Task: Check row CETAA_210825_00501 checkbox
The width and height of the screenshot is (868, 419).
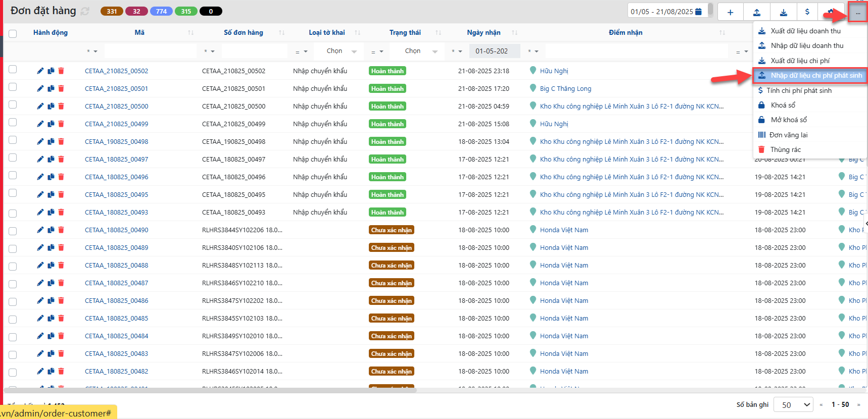Action: 13,87
